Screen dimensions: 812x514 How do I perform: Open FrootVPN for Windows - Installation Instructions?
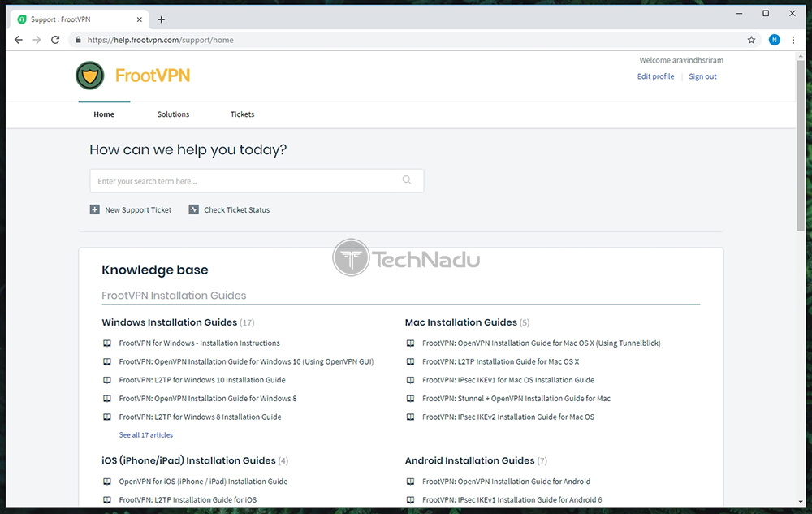[200, 343]
